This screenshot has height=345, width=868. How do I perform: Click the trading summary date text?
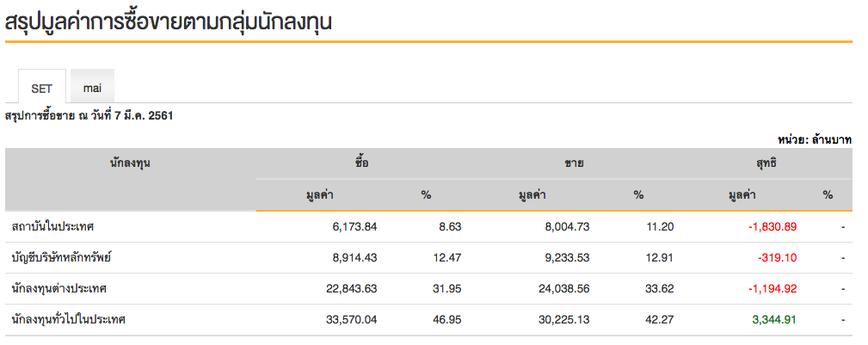[89, 114]
